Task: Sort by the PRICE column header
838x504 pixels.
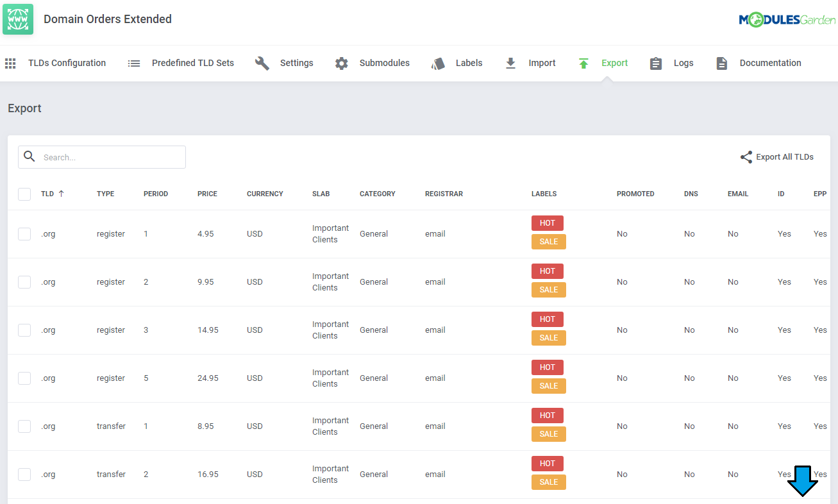Action: click(207, 194)
